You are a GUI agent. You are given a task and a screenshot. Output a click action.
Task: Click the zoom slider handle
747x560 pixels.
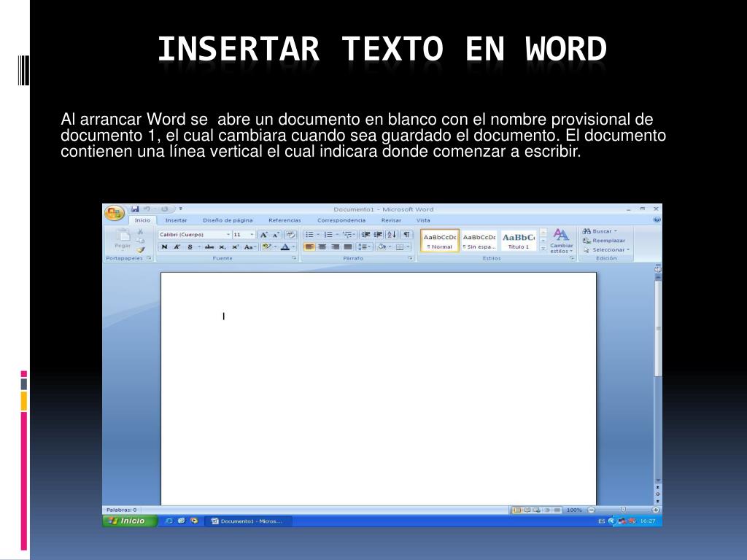point(623,510)
